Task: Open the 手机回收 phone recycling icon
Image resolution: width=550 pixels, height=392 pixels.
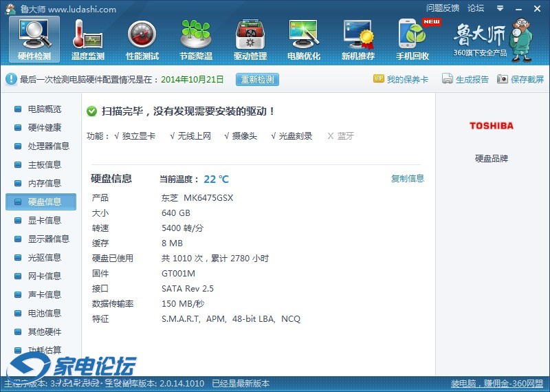Action: (x=412, y=38)
